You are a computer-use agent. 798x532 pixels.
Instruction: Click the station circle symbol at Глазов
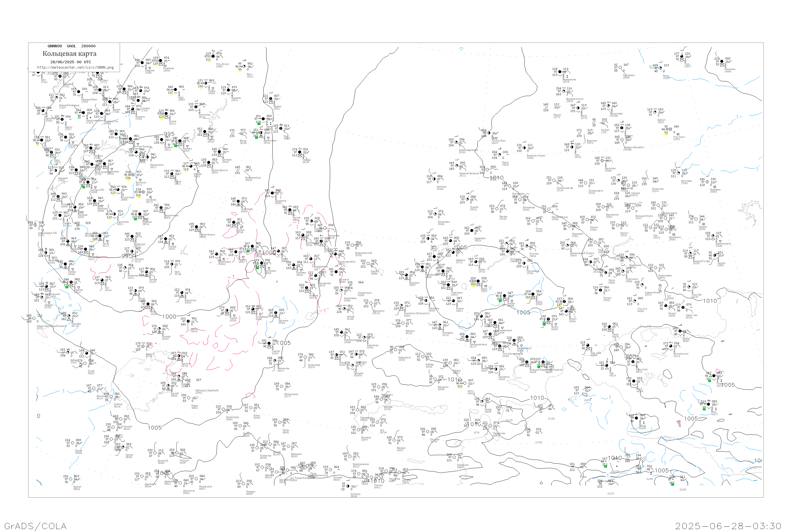(x=166, y=114)
